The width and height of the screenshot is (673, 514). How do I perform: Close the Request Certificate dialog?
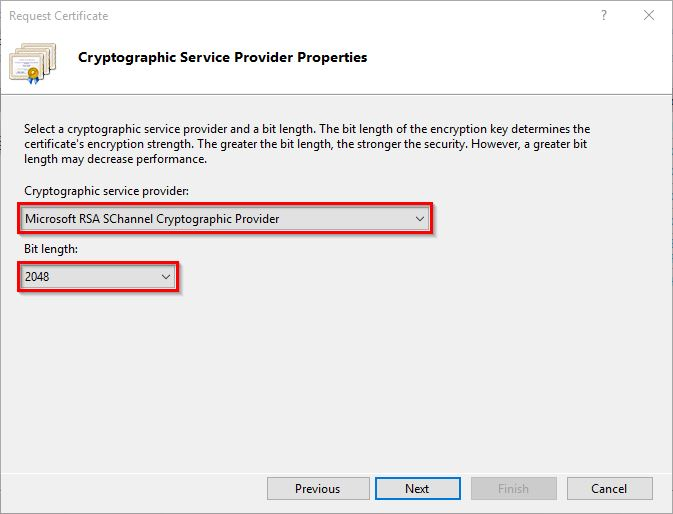650,16
